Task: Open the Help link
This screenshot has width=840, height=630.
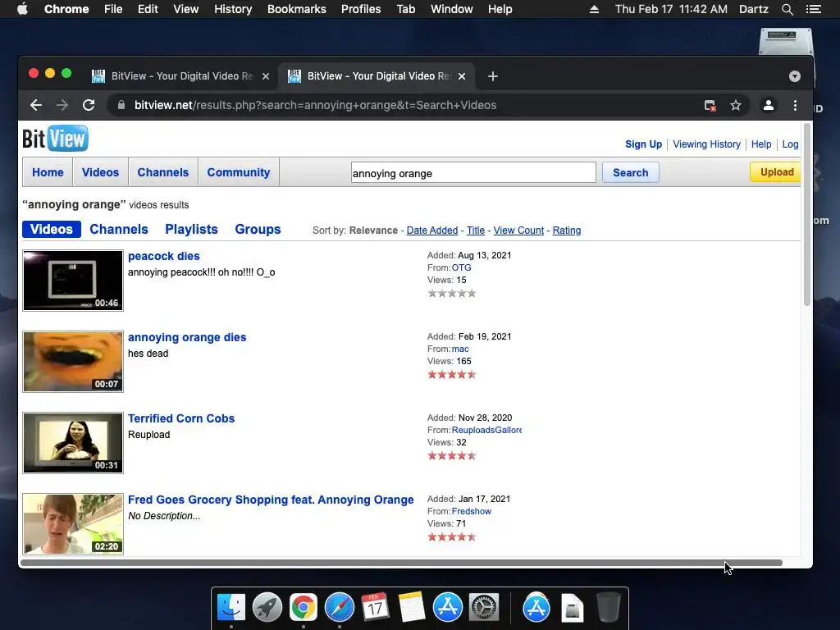Action: point(761,144)
